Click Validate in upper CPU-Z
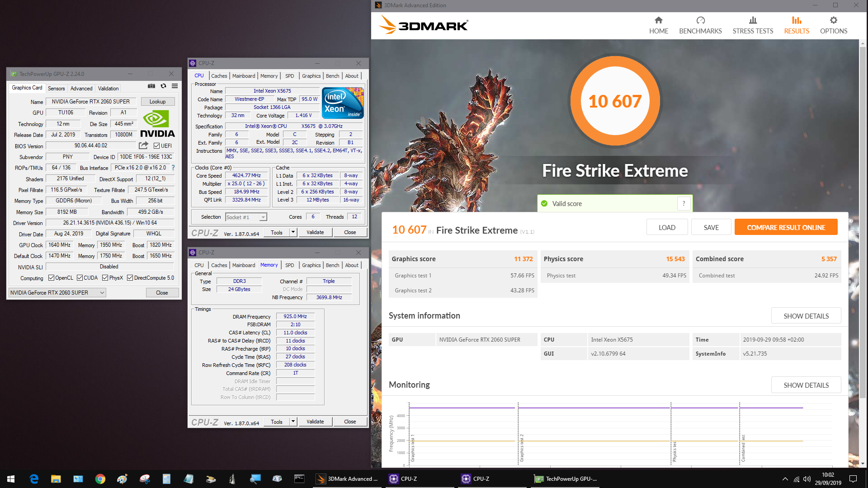The width and height of the screenshot is (868, 488). pyautogui.click(x=315, y=232)
